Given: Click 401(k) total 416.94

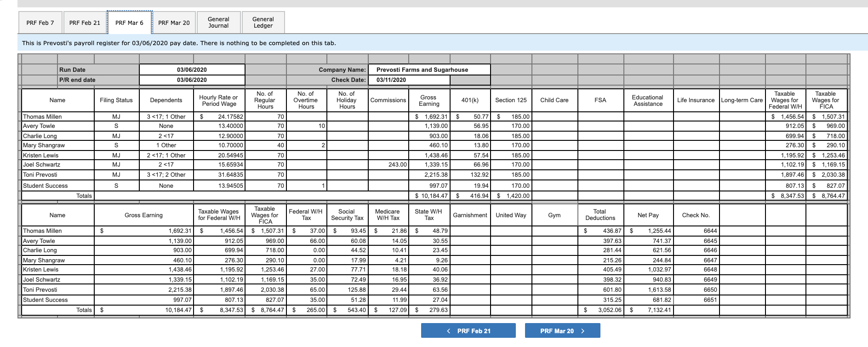Looking at the screenshot, I should pos(470,196).
